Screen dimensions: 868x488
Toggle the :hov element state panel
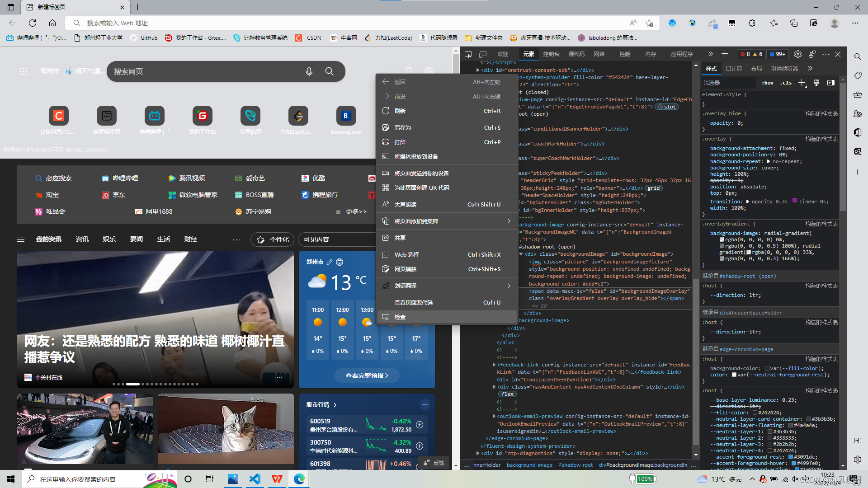[x=767, y=83]
